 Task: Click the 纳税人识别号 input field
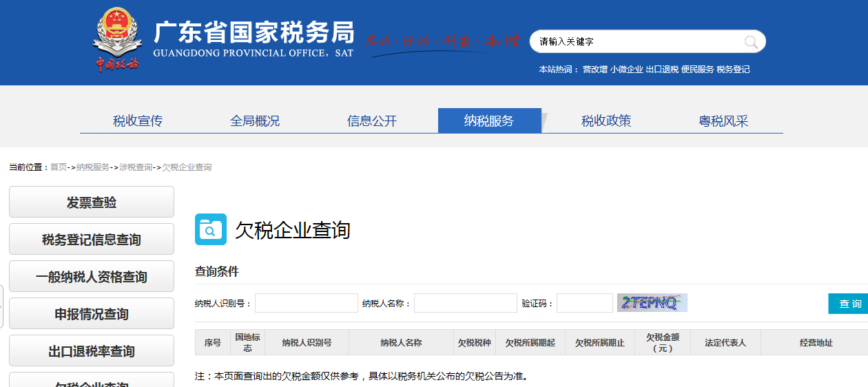point(307,303)
